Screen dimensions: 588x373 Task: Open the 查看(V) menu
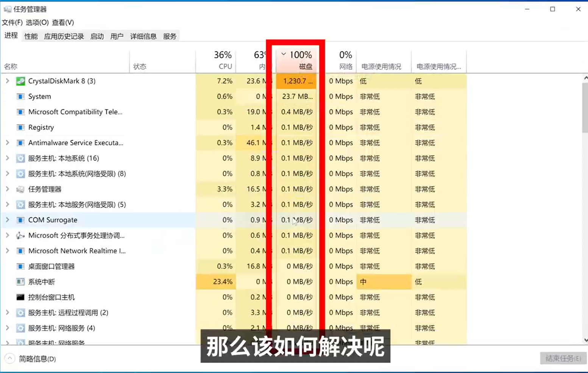(63, 23)
